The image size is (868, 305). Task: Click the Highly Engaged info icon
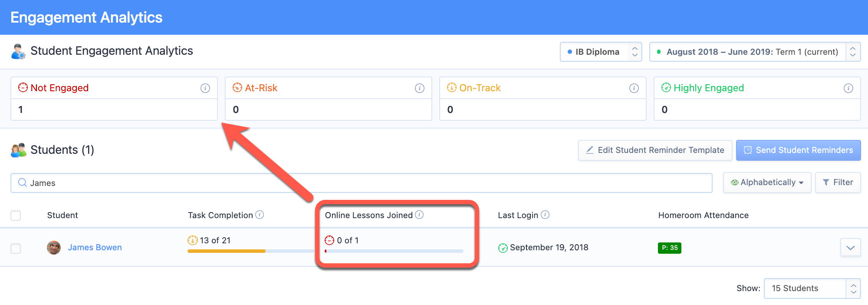(848, 88)
